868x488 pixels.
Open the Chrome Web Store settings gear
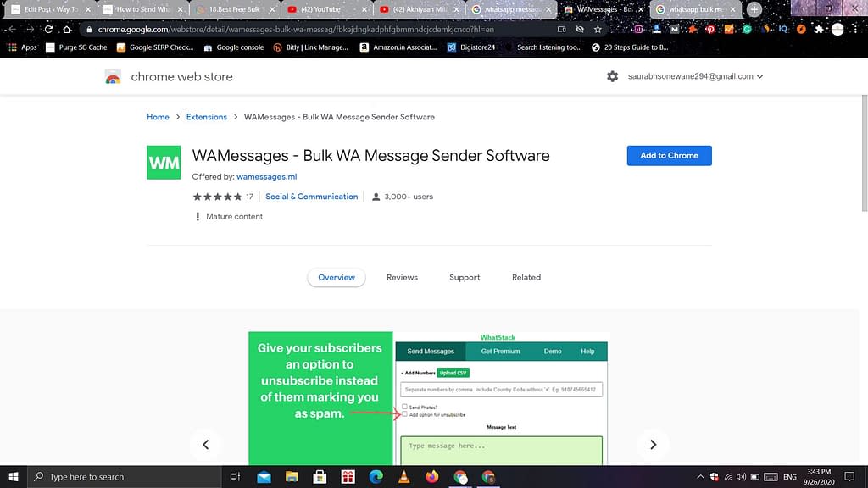pyautogui.click(x=612, y=76)
